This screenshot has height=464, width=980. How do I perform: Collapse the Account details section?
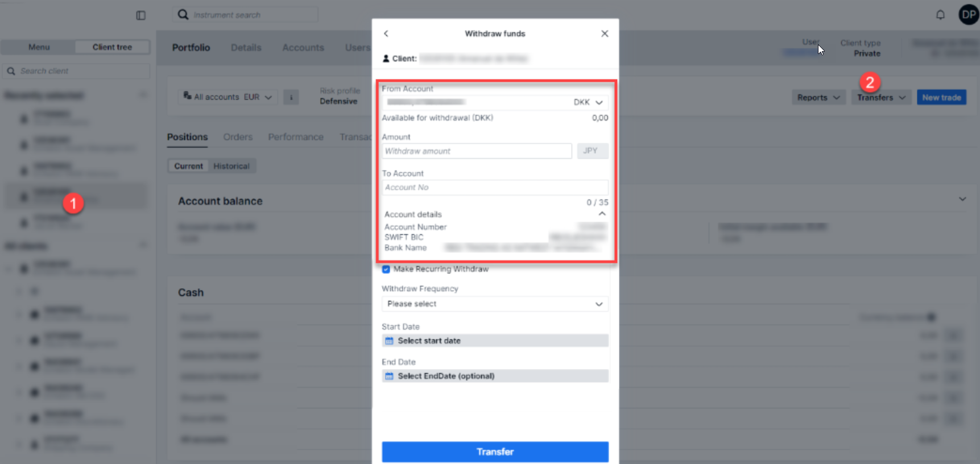click(x=602, y=214)
